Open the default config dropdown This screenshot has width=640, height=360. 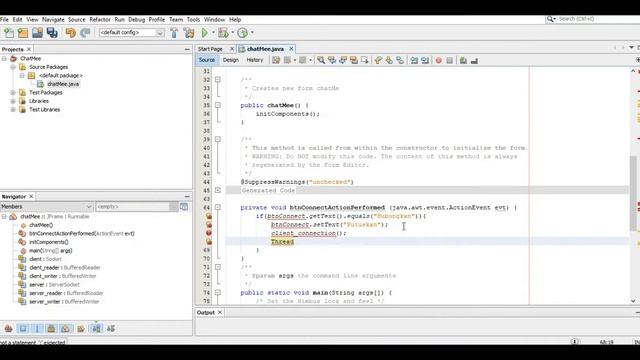pos(160,33)
